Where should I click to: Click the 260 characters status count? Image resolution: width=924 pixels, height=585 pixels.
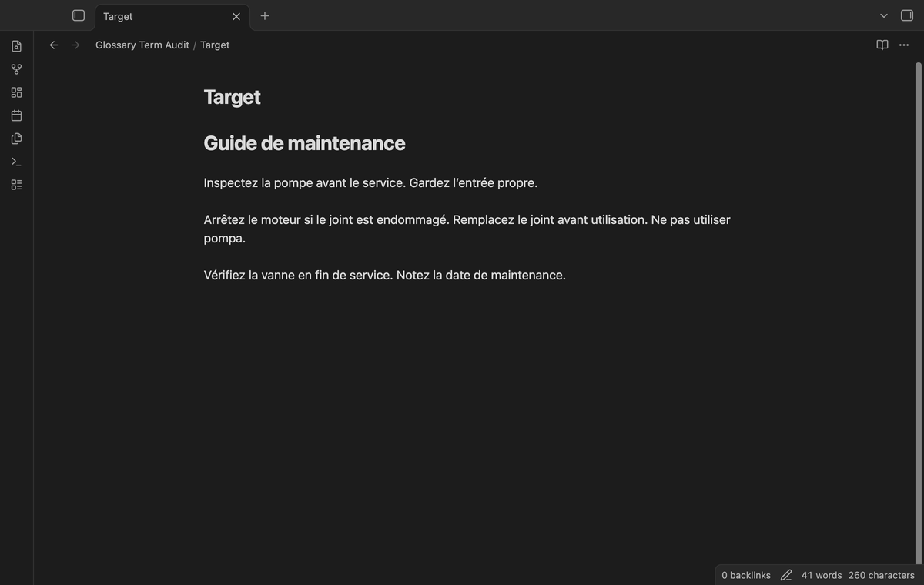tap(882, 575)
